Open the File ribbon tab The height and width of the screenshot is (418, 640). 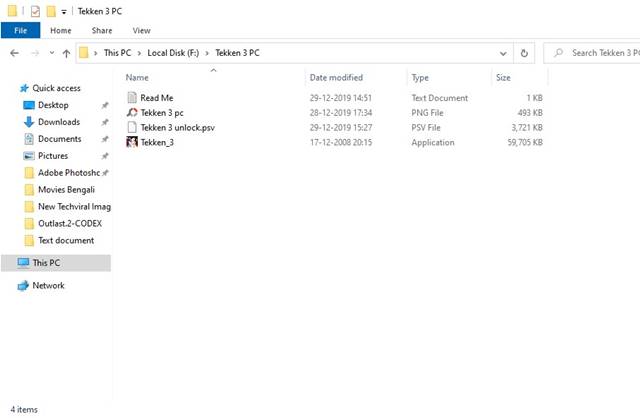(20, 31)
